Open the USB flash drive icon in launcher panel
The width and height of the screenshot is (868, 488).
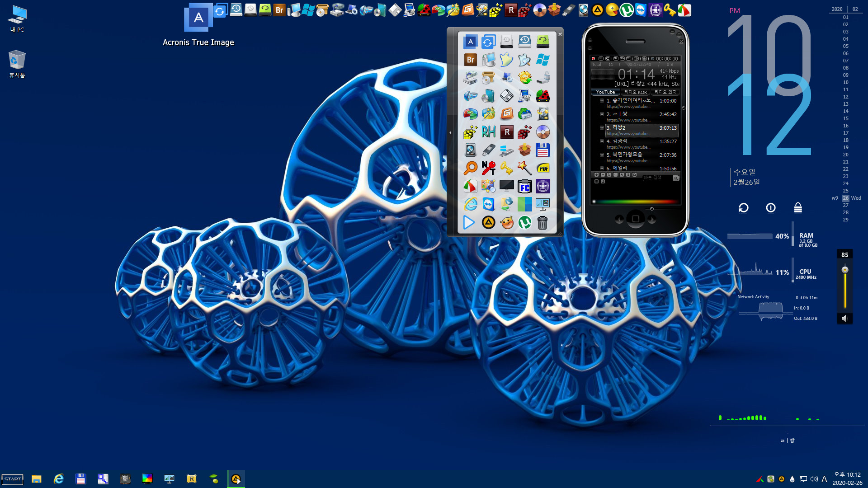[x=488, y=150]
